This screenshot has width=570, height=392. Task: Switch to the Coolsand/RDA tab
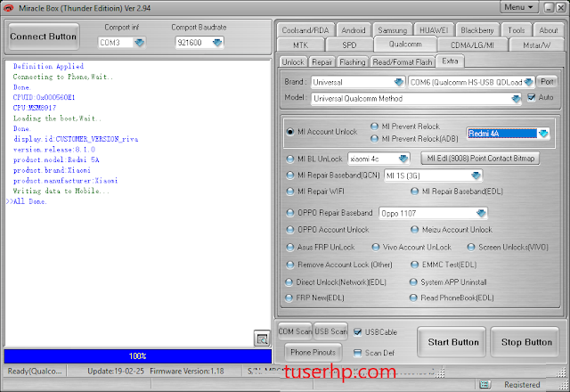tap(305, 30)
